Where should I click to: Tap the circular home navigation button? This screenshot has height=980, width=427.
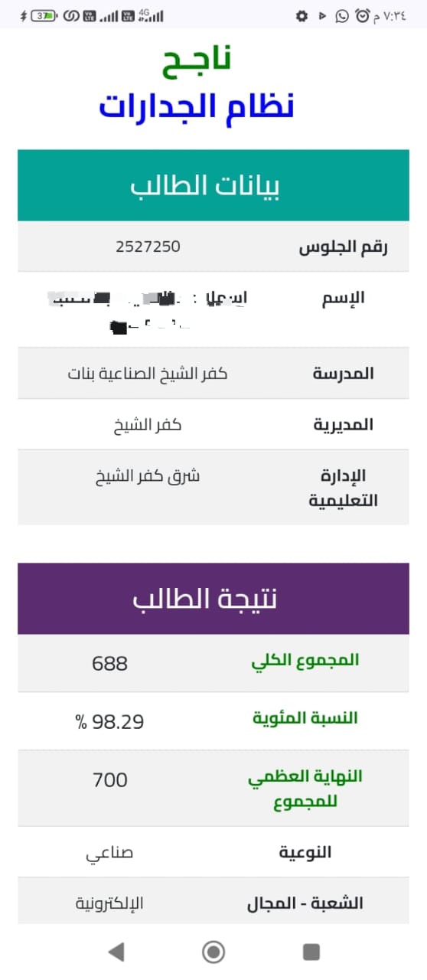[213, 952]
